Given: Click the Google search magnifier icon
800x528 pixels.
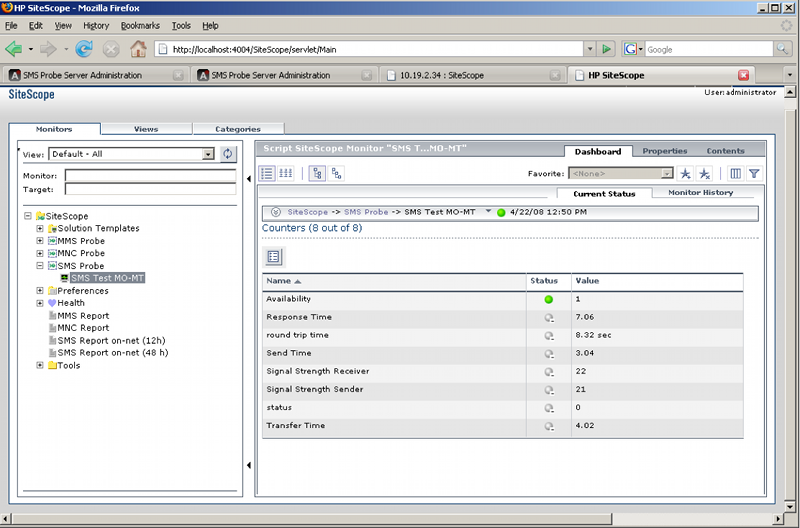Looking at the screenshot, I should pyautogui.click(x=782, y=49).
